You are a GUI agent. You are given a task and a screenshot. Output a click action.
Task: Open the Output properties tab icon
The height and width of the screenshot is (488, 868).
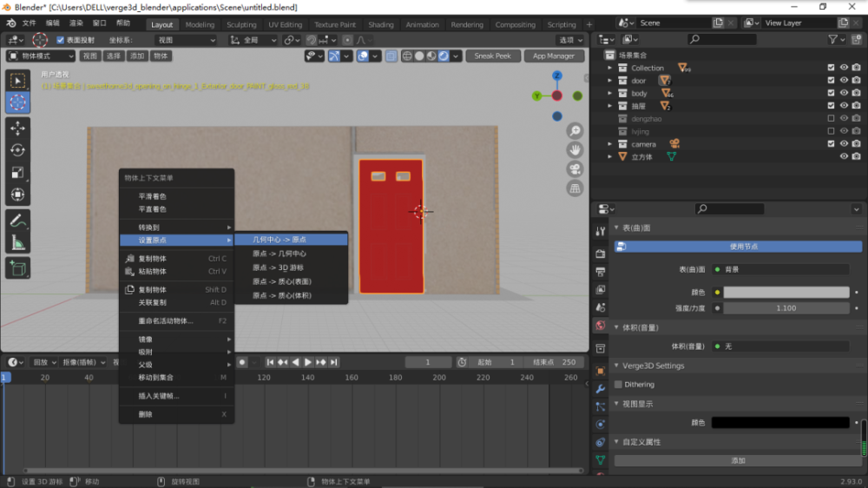coord(601,272)
